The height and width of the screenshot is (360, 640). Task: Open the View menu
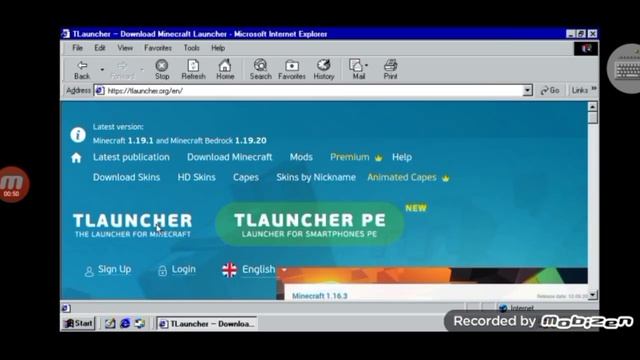pos(125,48)
